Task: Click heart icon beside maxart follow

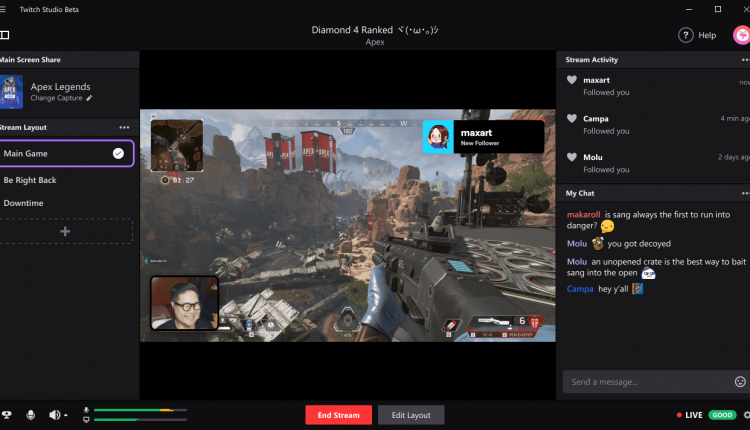Action: coord(572,80)
